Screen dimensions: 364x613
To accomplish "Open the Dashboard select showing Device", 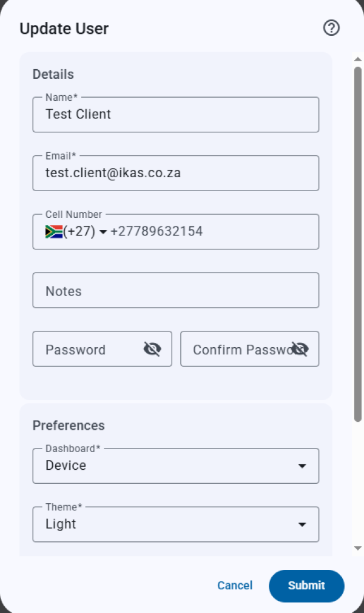I will click(x=164, y=466).
